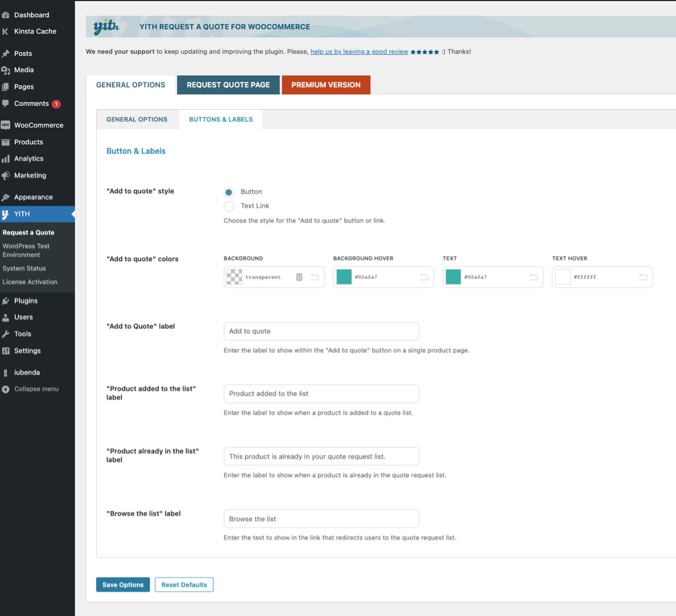Click the Marketing megaphone icon
Viewport: 676px width, 616px height.
[5, 175]
